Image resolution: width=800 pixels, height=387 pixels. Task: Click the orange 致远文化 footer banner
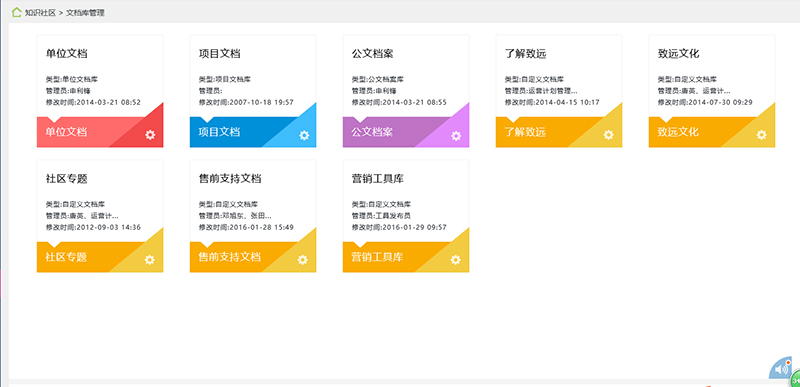(712, 132)
